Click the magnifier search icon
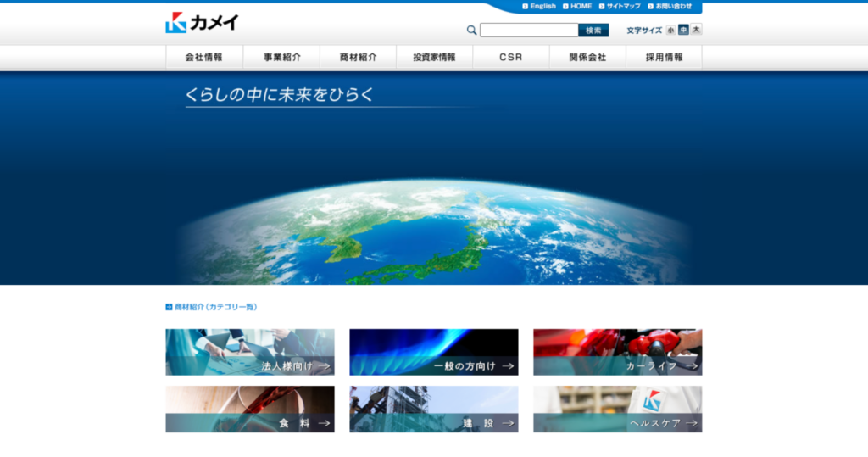The image size is (868, 457). (x=471, y=30)
